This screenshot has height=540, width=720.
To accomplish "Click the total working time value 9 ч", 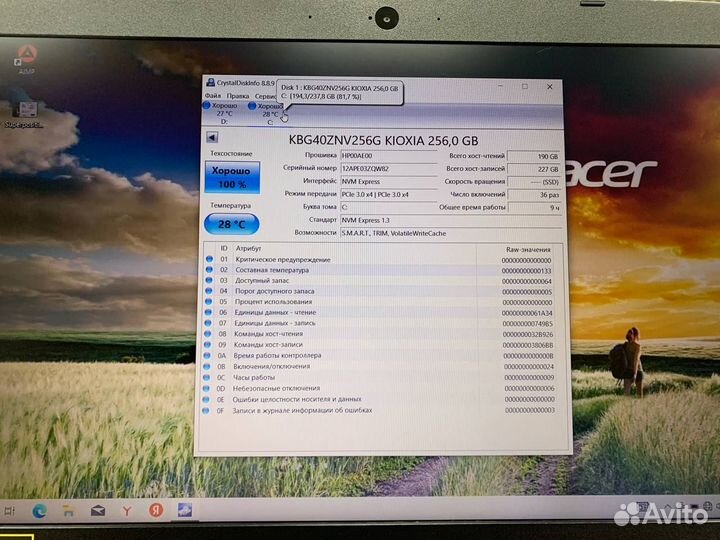I will (x=534, y=208).
